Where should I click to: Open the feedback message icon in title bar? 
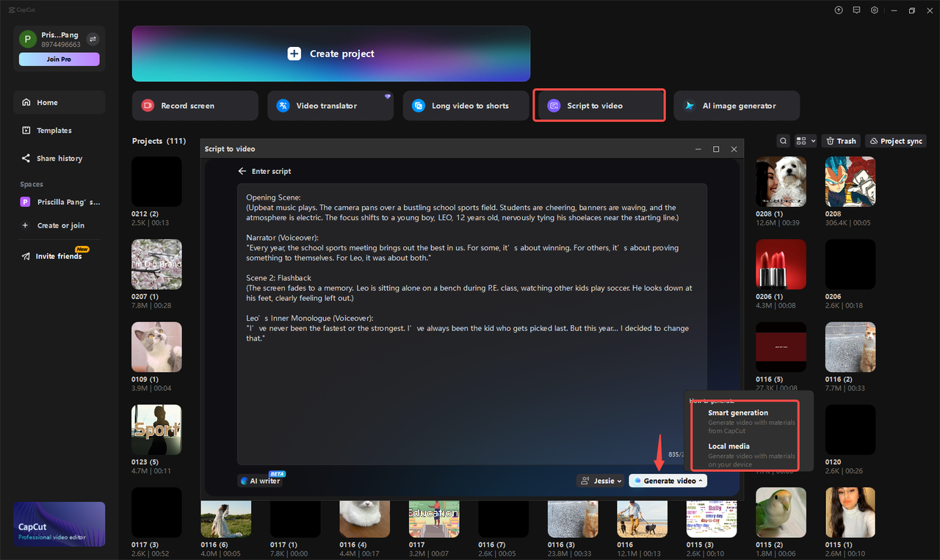coord(856,10)
